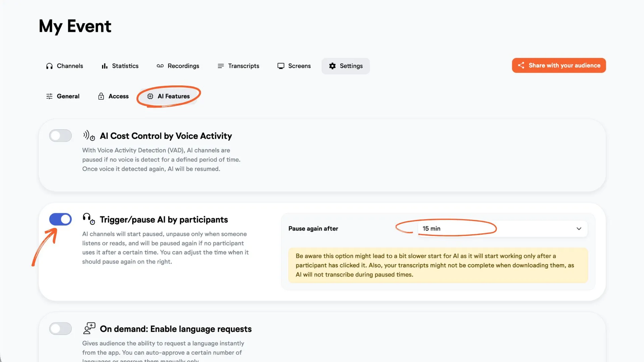This screenshot has width=644, height=362.
Task: Click the Screens monitor icon
Action: click(x=281, y=66)
